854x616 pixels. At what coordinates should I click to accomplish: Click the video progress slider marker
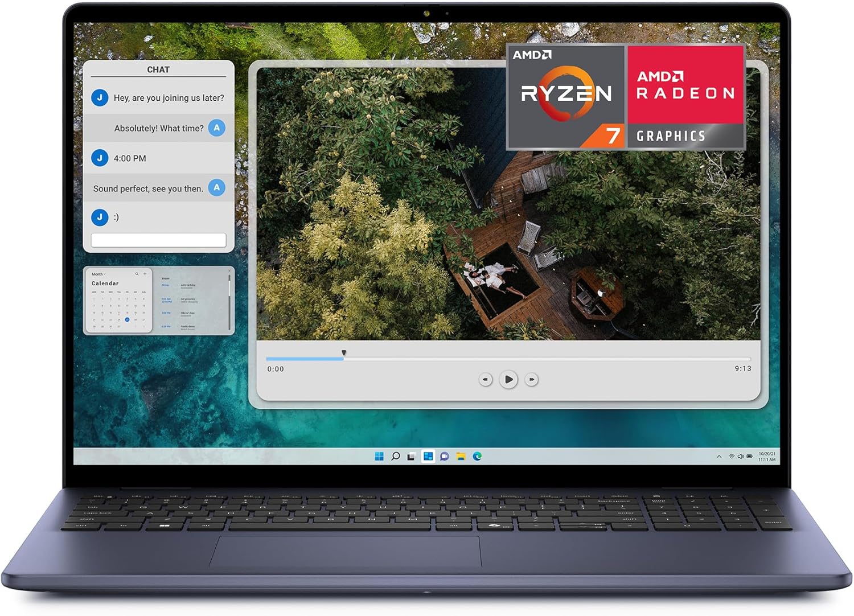point(344,354)
